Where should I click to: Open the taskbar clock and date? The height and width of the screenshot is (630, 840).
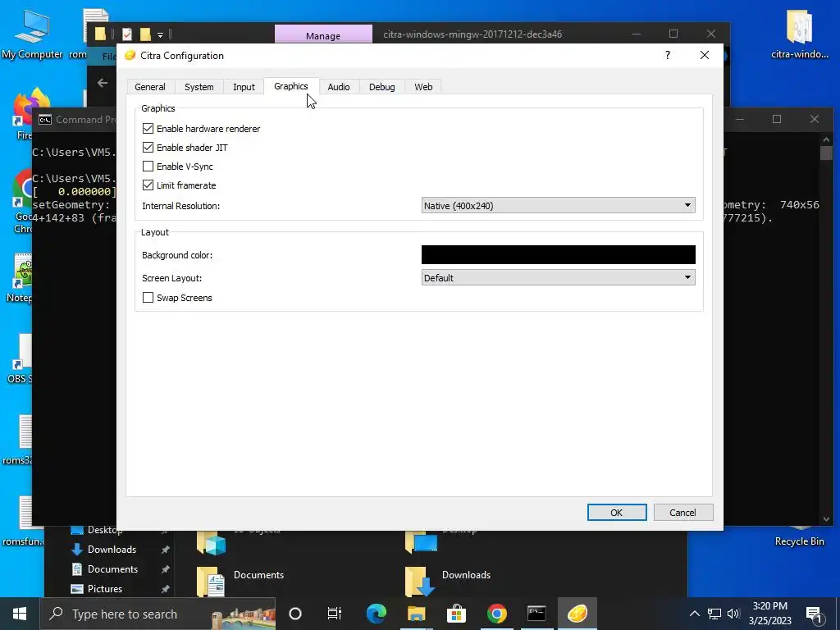[x=769, y=614]
